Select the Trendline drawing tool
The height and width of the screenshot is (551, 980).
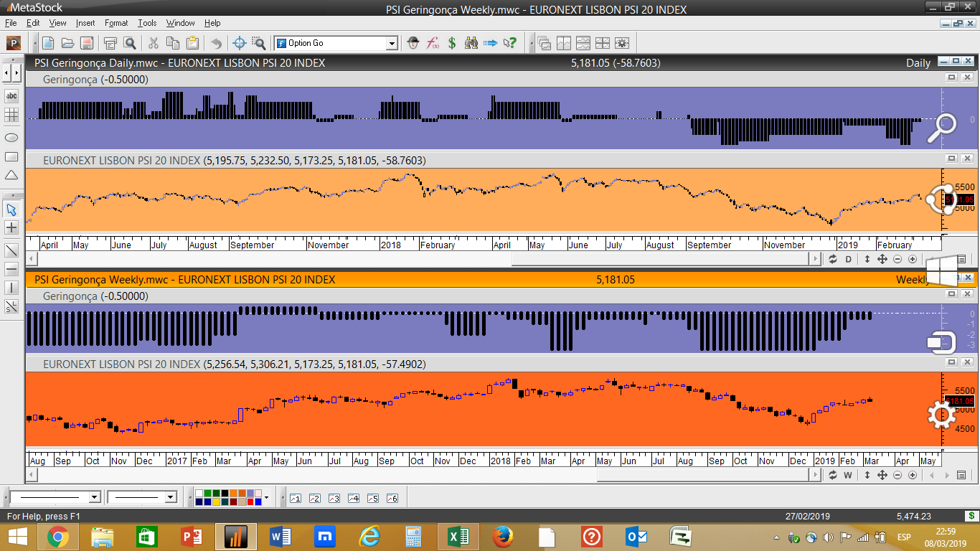(x=11, y=250)
